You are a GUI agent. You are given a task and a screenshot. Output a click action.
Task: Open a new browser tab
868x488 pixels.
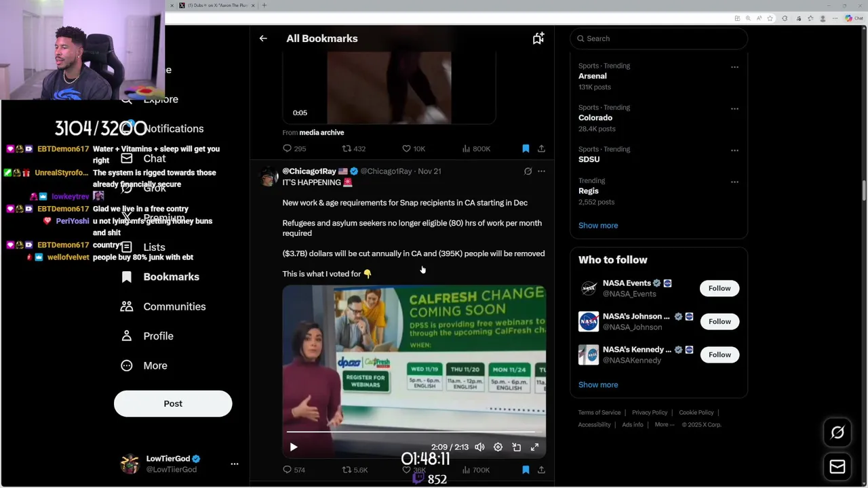[x=264, y=5]
